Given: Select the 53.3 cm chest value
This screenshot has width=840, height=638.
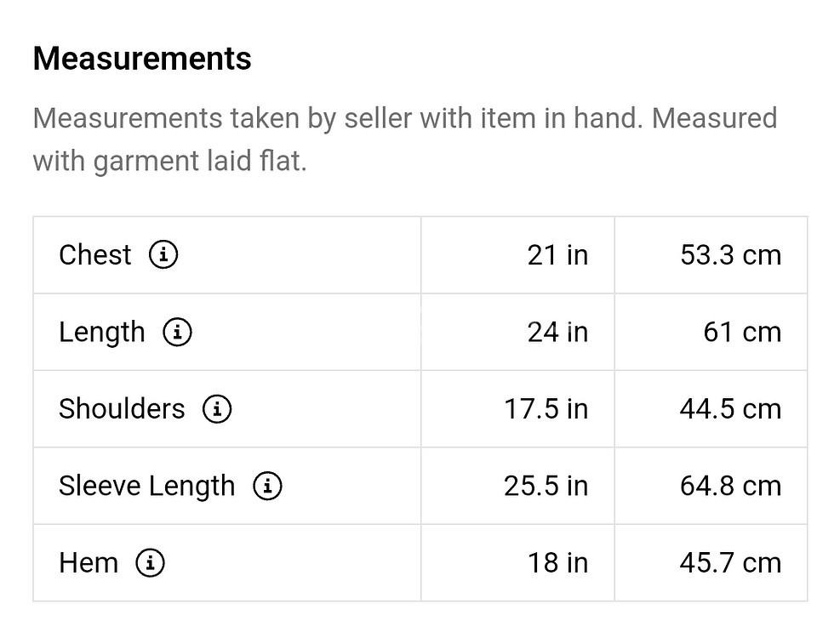Looking at the screenshot, I should tap(730, 254).
